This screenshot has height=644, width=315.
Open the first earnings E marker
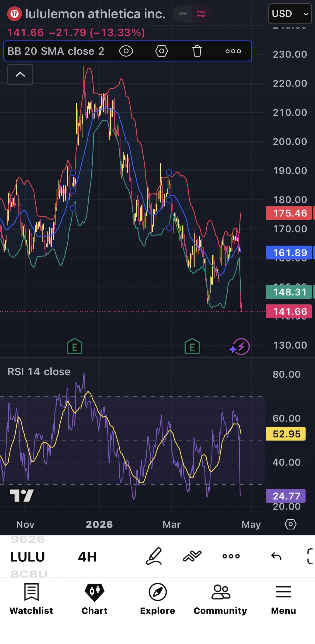(75, 346)
